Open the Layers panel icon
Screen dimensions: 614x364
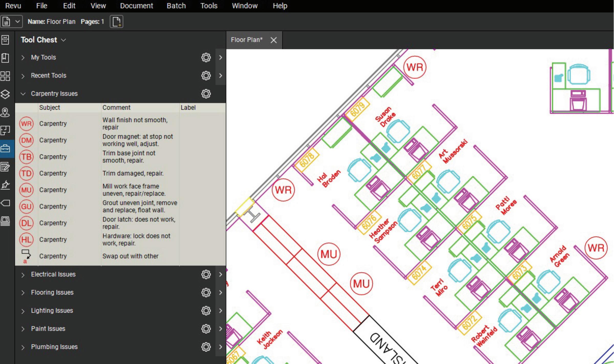(5, 94)
